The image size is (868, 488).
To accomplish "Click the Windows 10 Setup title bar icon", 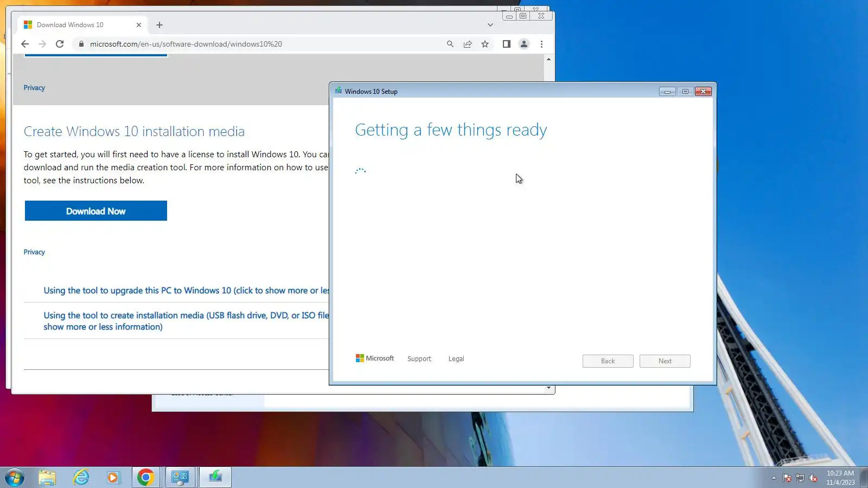I will coord(339,91).
